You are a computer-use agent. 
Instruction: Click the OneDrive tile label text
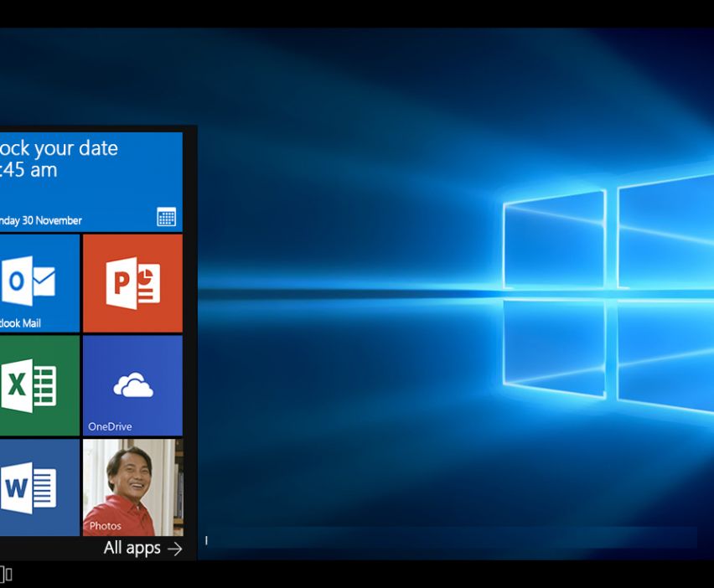[110, 426]
